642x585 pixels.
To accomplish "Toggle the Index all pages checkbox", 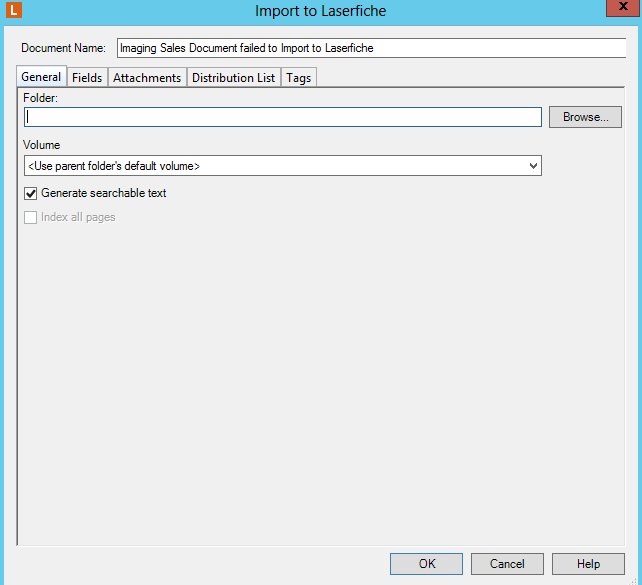I will tap(31, 217).
